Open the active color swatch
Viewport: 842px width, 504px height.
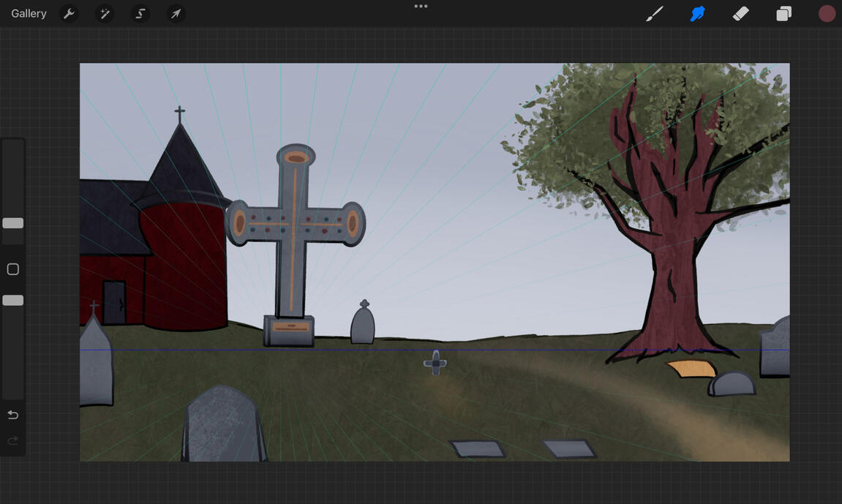827,14
